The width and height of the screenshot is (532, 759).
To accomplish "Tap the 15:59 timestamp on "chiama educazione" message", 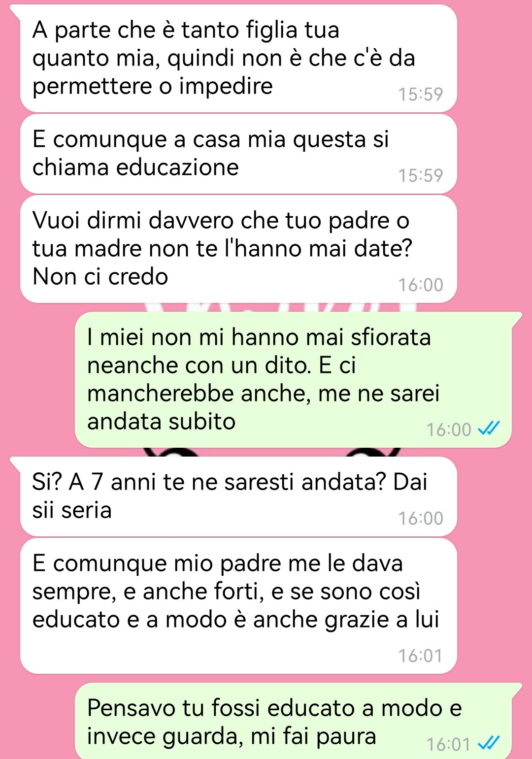I will coord(421,175).
